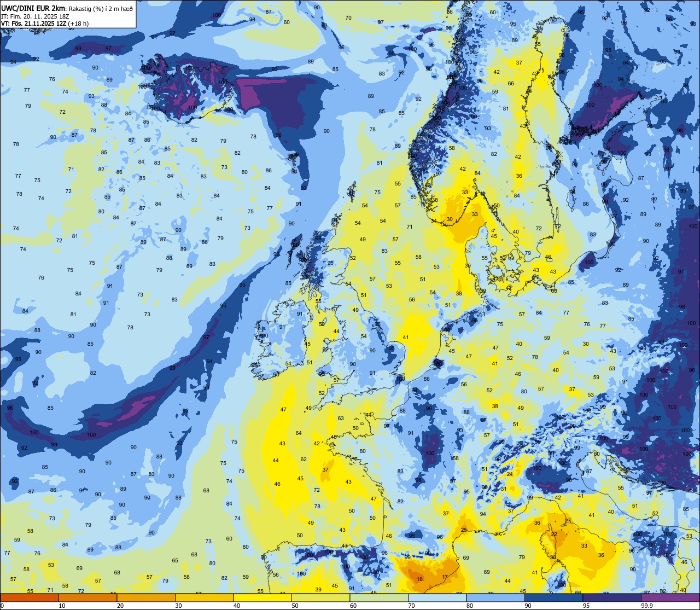Click the 95–99.9% navy legend swatch
Viewport: 700px width, 610px height.
(x=612, y=597)
